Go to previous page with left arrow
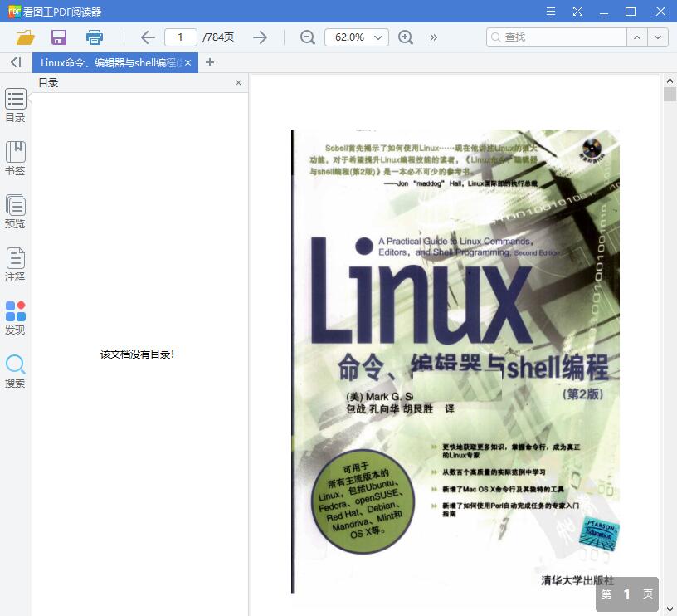 [148, 37]
